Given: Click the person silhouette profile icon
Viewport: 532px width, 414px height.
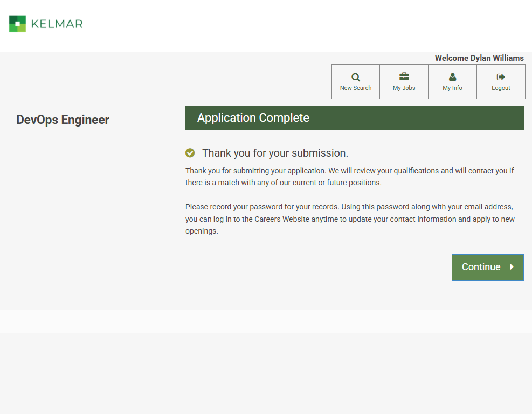Looking at the screenshot, I should click(x=453, y=77).
